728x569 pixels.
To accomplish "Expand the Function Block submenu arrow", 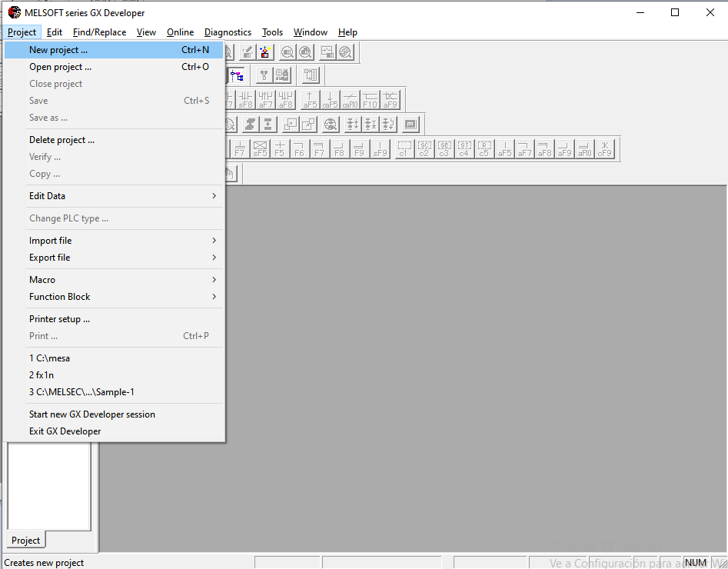I will tap(214, 296).
